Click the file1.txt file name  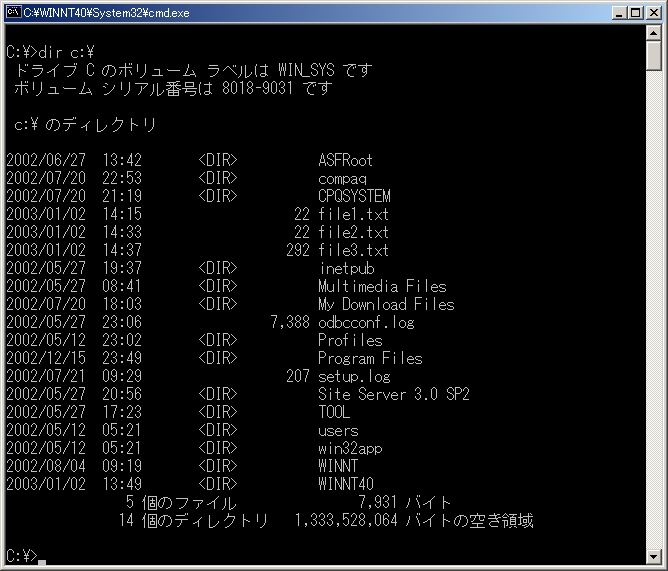coord(353,214)
